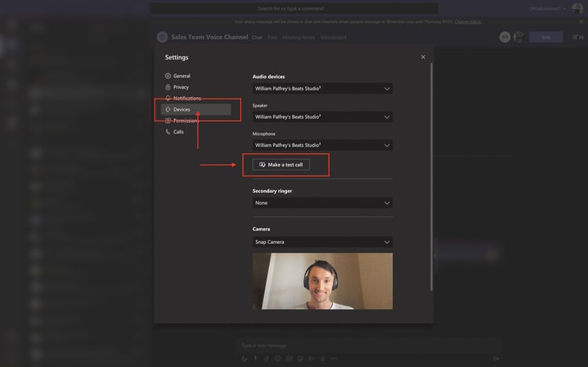This screenshot has height=367, width=588.
Task: Click the Sales Team Voice Channel avatar icon
Action: tap(162, 37)
